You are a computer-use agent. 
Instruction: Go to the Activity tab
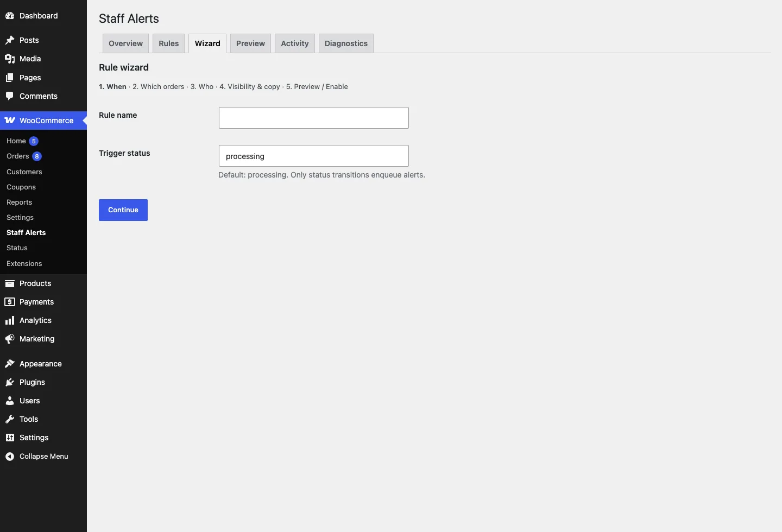[295, 43]
